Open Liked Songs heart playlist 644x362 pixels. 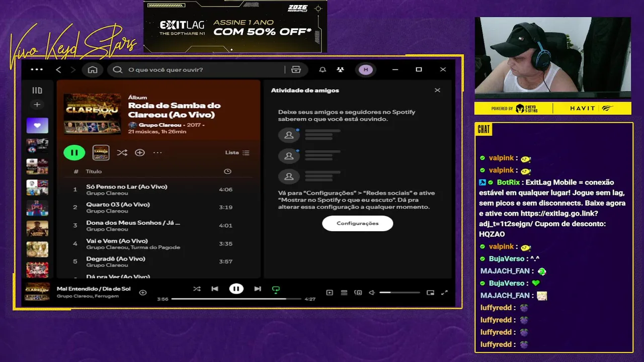pos(37,126)
